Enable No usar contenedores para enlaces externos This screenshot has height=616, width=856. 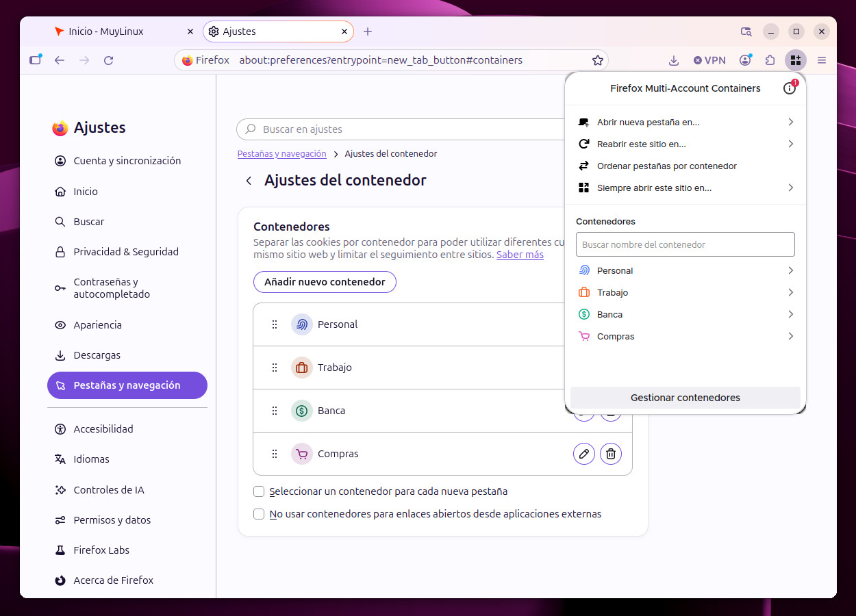pyautogui.click(x=259, y=514)
